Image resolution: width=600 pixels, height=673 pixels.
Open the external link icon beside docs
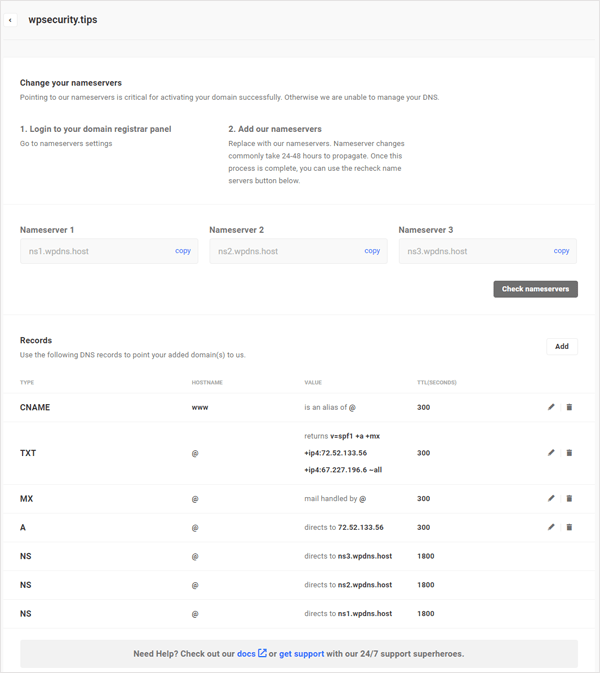pyautogui.click(x=262, y=653)
